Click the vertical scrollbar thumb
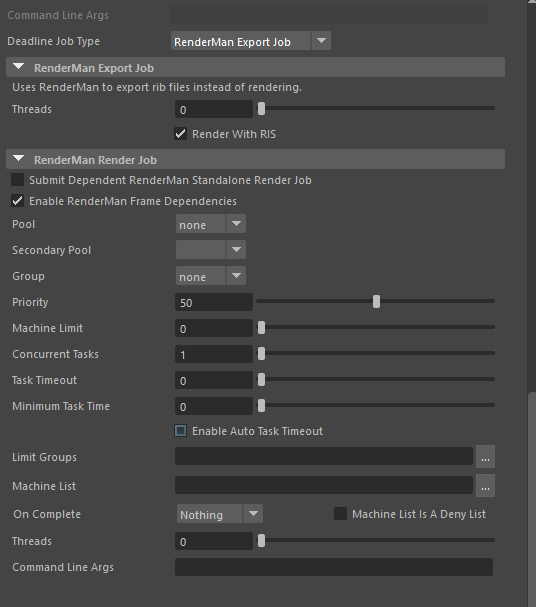Screen dimensions: 536x607 tap(532, 499)
